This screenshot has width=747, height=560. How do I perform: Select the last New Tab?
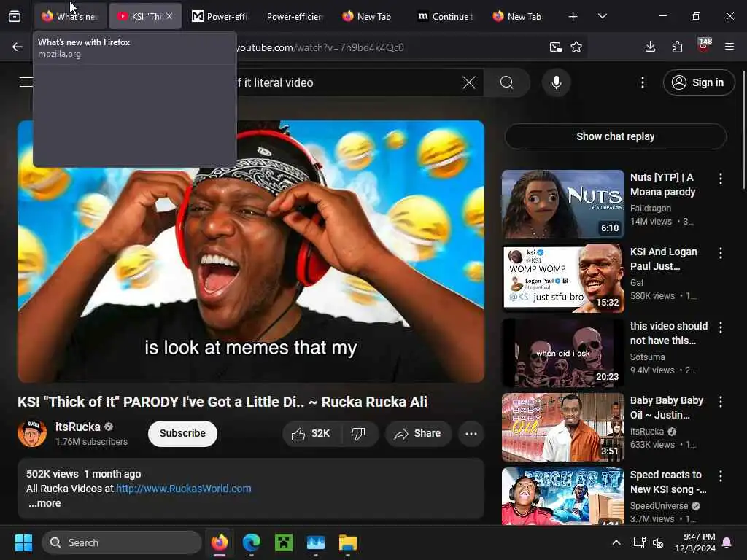(x=519, y=17)
